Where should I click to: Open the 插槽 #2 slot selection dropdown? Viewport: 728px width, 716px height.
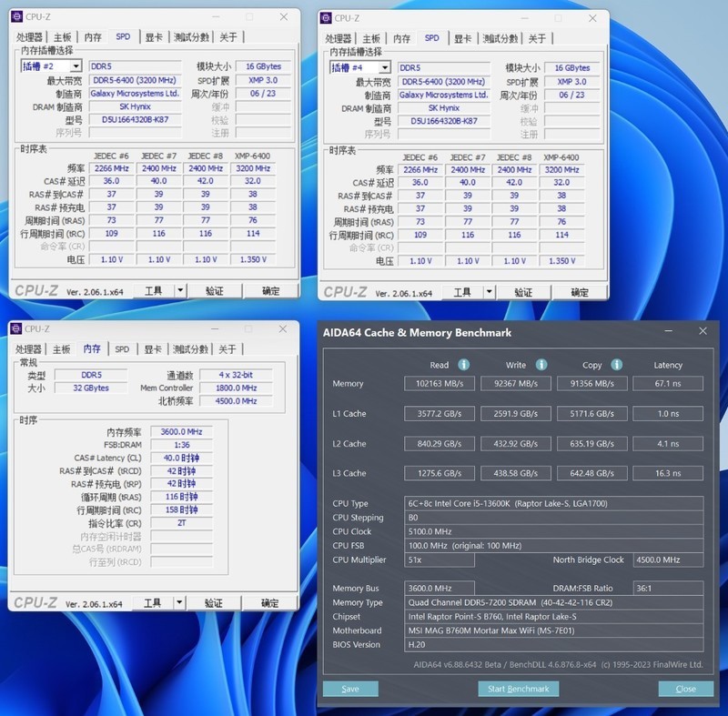(75, 66)
